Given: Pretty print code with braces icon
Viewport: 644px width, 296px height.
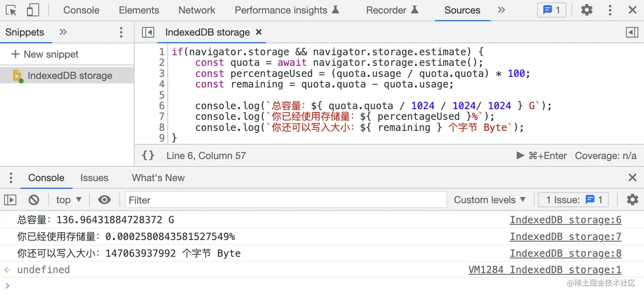Looking at the screenshot, I should click(x=148, y=156).
